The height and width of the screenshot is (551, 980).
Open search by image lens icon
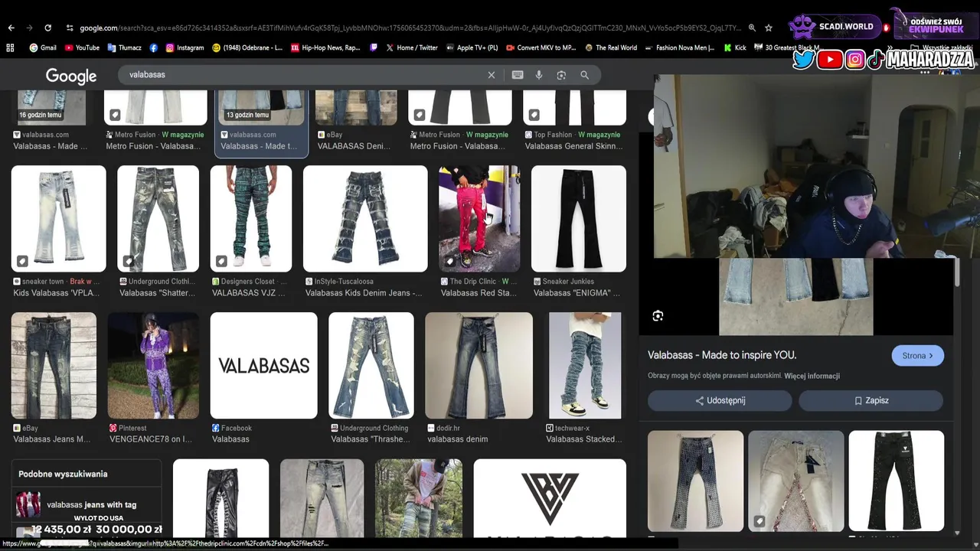[x=561, y=75]
